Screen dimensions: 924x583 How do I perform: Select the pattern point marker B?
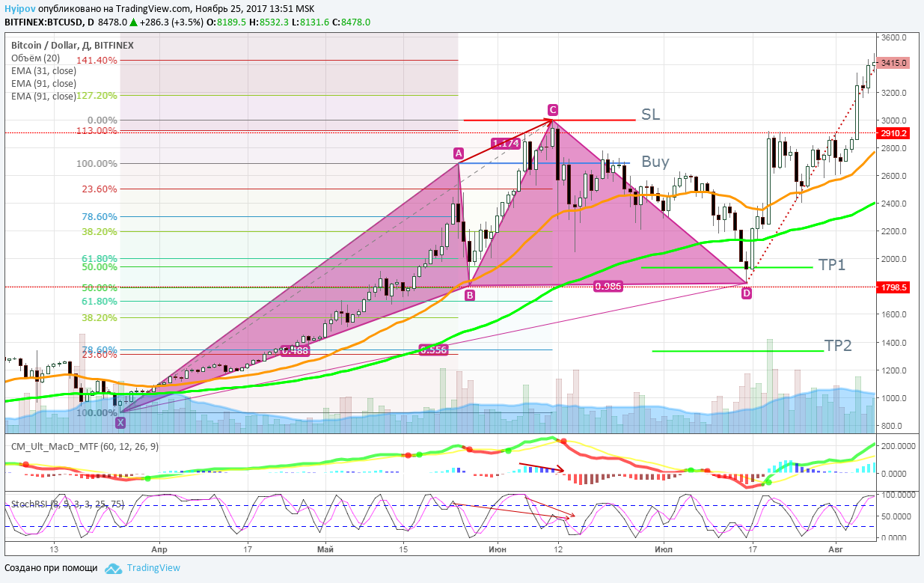469,295
